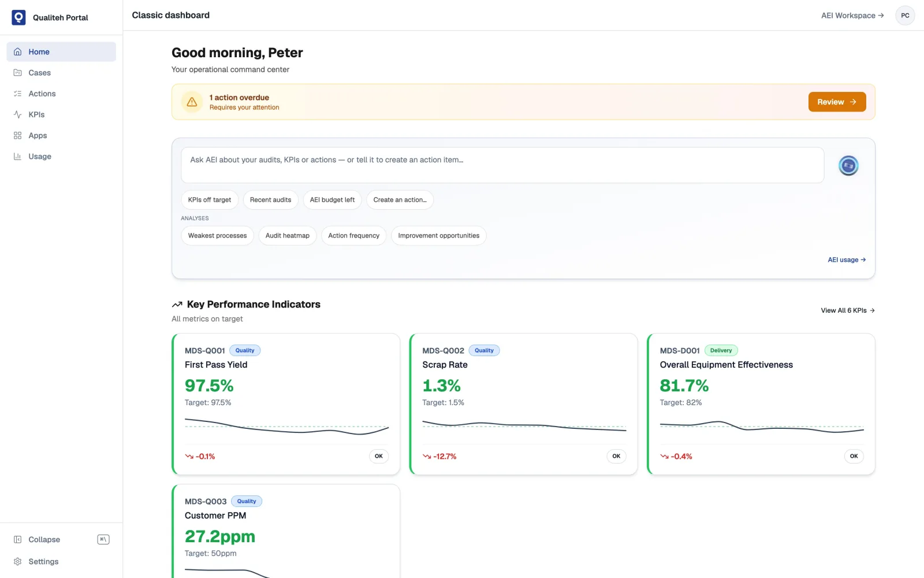
Task: Click the sidebar keyboard shortcut badge
Action: point(103,539)
